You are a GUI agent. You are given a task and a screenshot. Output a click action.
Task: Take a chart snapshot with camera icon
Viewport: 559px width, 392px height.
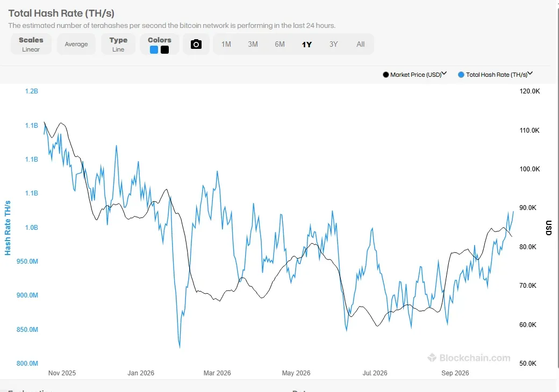(x=196, y=44)
